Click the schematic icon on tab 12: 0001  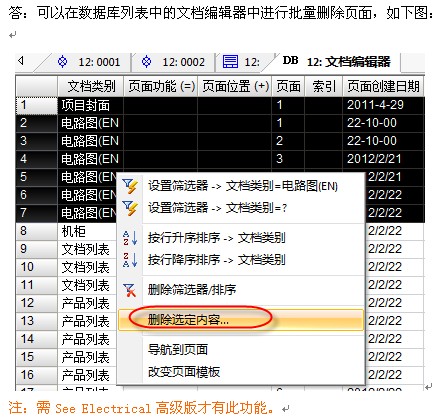(x=62, y=62)
